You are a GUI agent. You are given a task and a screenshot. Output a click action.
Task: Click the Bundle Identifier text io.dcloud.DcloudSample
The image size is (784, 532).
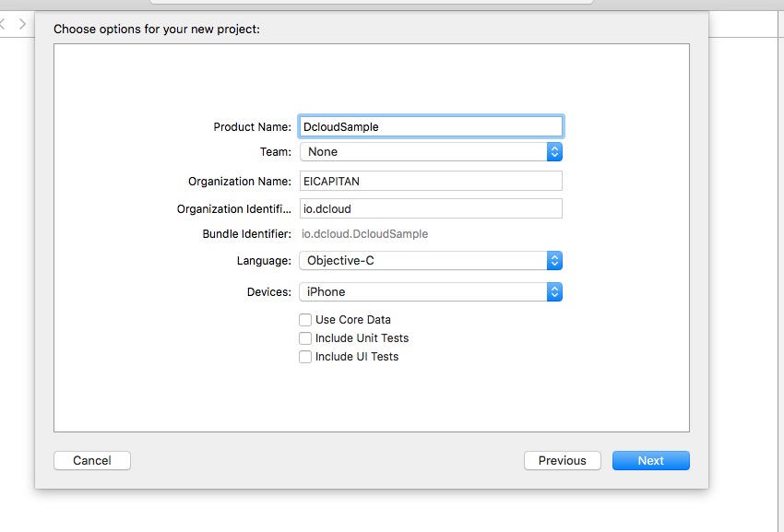pyautogui.click(x=364, y=234)
